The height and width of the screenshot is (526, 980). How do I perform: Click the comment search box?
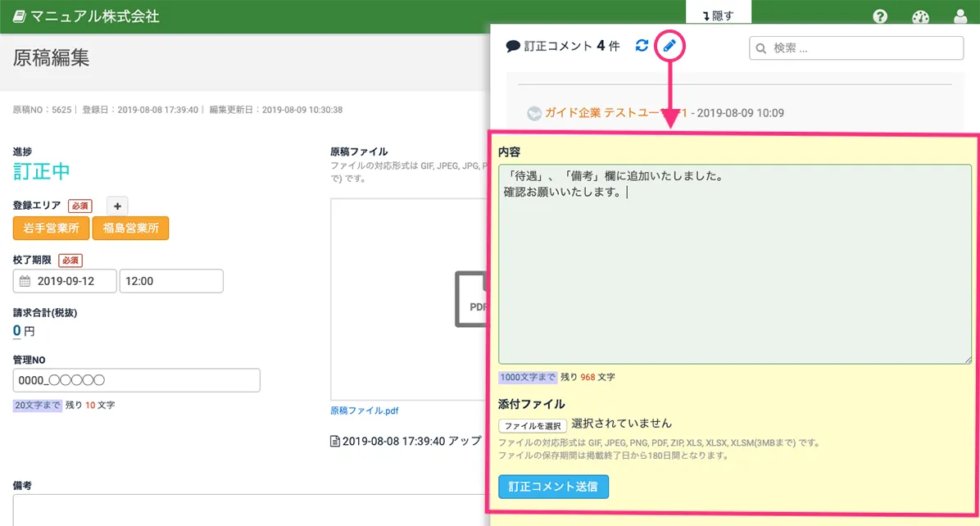(856, 48)
